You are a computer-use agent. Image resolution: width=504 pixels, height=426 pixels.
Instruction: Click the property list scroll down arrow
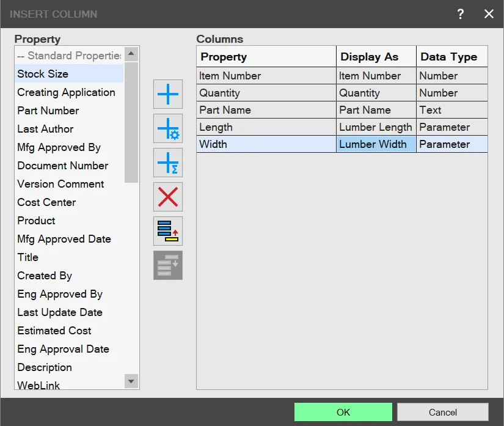click(x=131, y=381)
